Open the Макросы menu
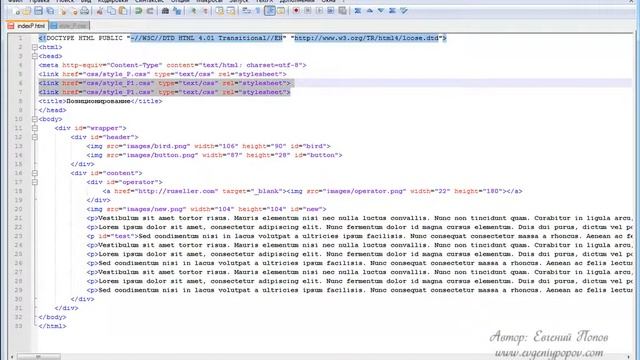 coord(209,1)
